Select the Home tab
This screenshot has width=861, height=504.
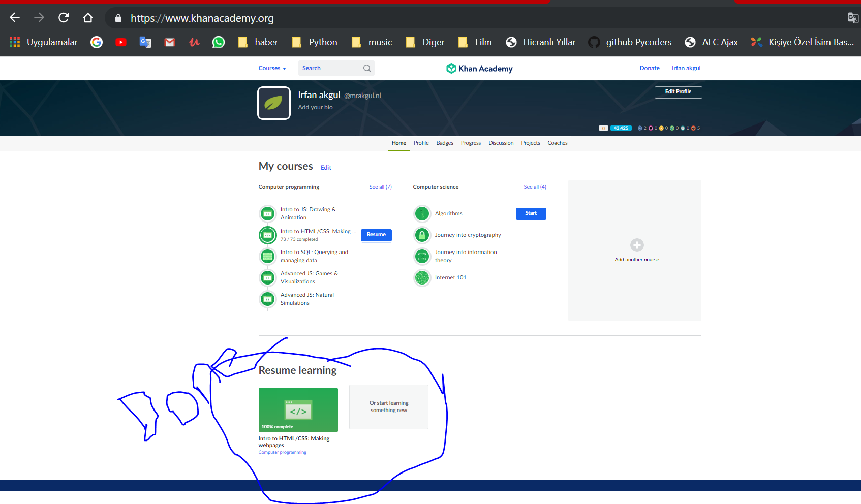pyautogui.click(x=398, y=143)
